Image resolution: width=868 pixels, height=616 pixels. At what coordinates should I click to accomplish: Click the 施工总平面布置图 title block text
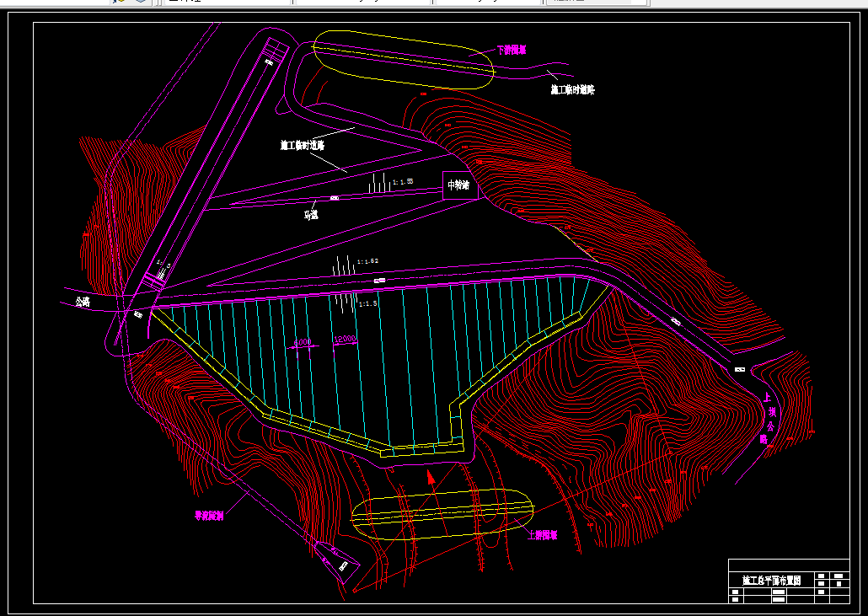[771, 581]
